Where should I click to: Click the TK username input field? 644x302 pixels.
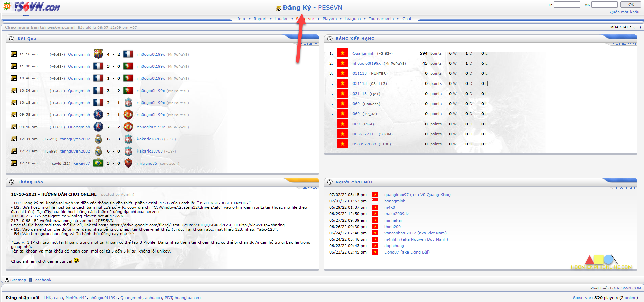click(x=567, y=5)
